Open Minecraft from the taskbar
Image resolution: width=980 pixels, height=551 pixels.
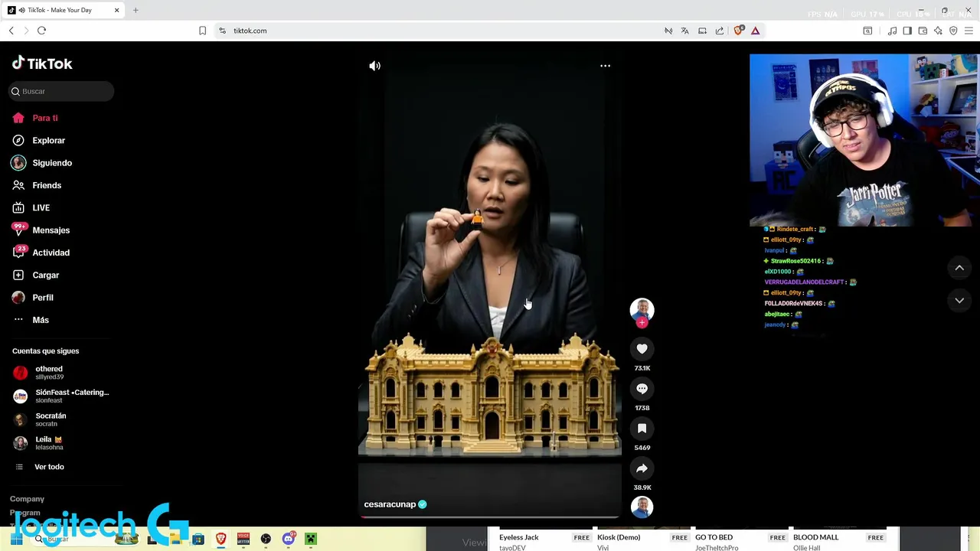310,539
